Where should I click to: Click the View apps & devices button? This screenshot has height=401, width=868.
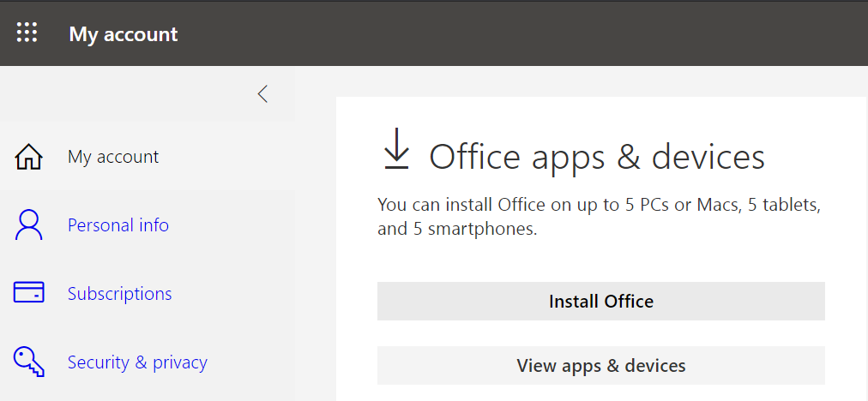[x=601, y=366]
